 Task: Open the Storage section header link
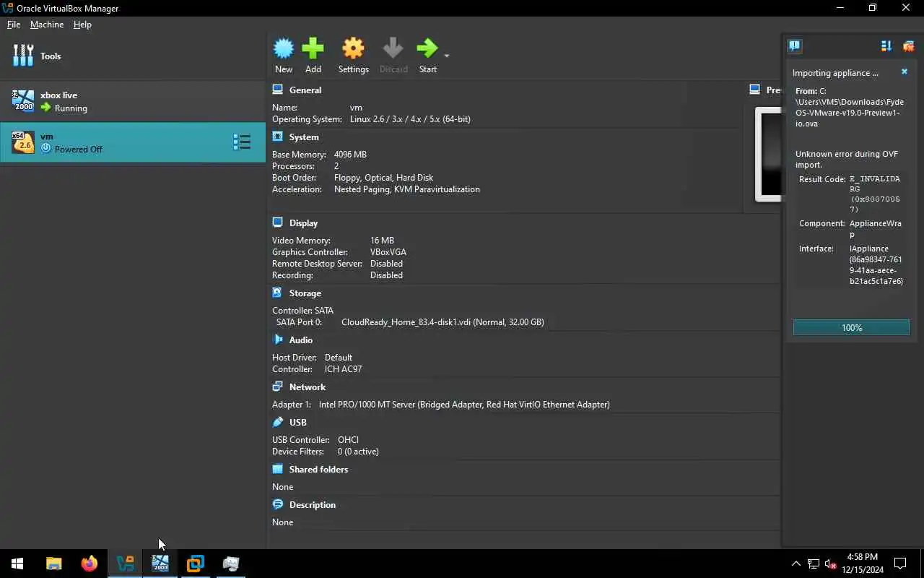[305, 293]
